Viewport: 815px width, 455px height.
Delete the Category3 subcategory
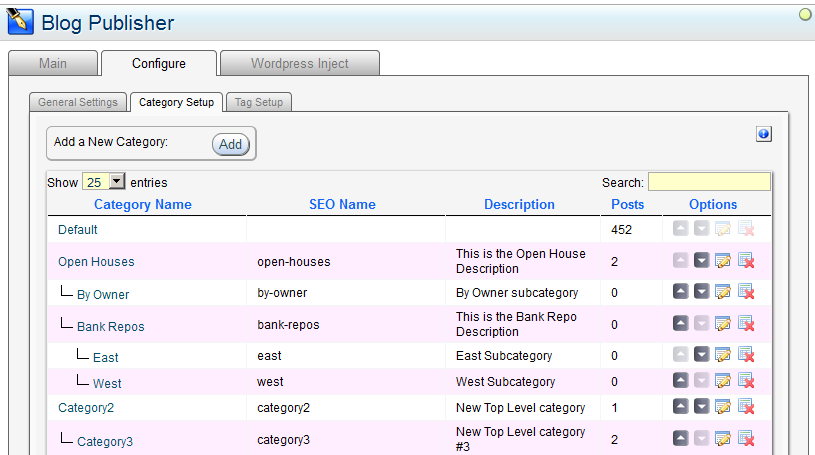(x=746, y=438)
